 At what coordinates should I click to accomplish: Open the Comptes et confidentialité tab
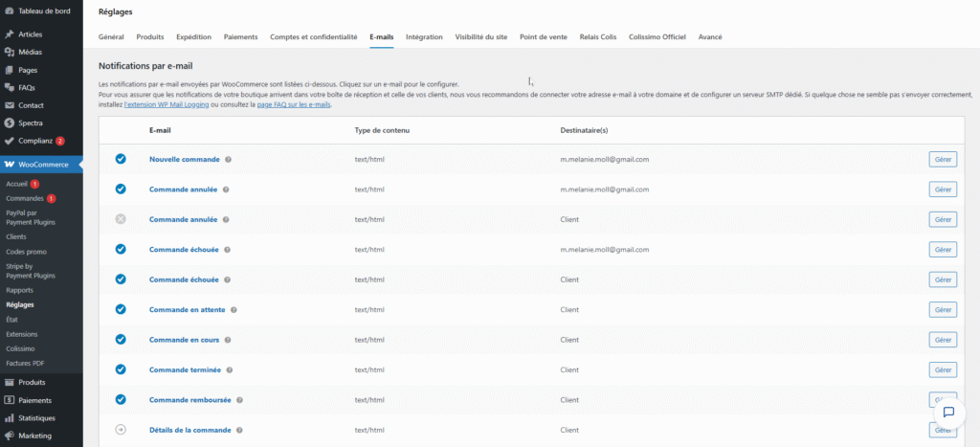pyautogui.click(x=314, y=37)
